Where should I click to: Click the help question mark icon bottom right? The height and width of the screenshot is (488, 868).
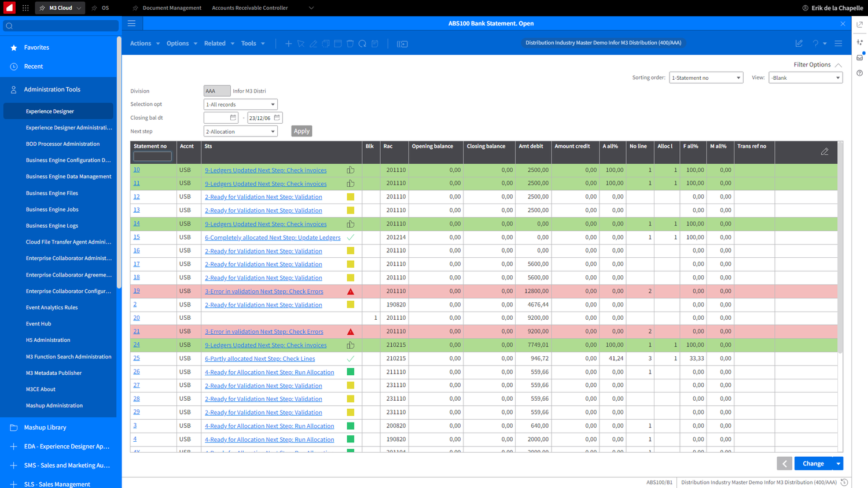[860, 72]
